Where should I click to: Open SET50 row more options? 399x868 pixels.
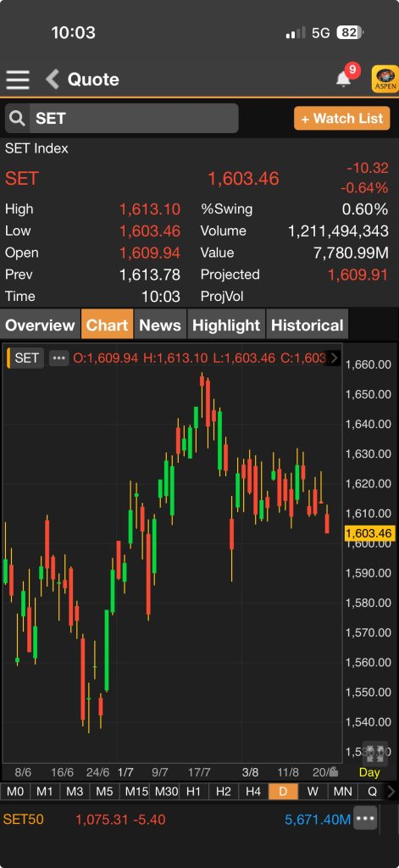365,819
